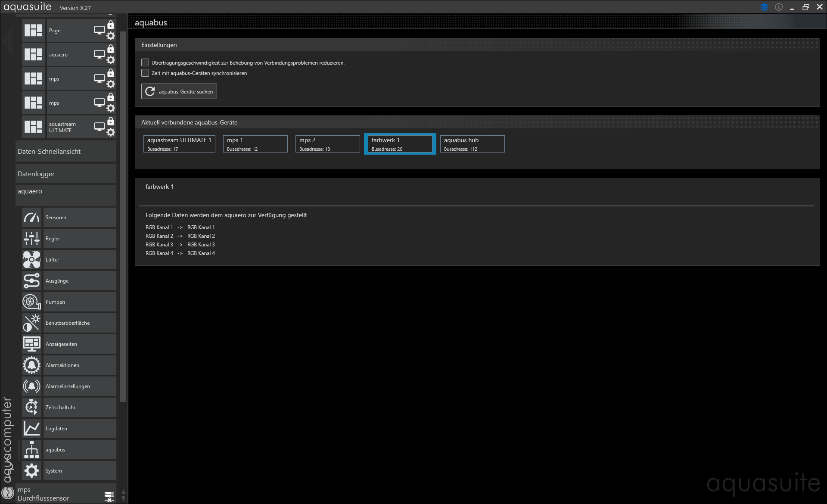
Task: Open the Anzeigeseiten display icon
Action: click(31, 344)
